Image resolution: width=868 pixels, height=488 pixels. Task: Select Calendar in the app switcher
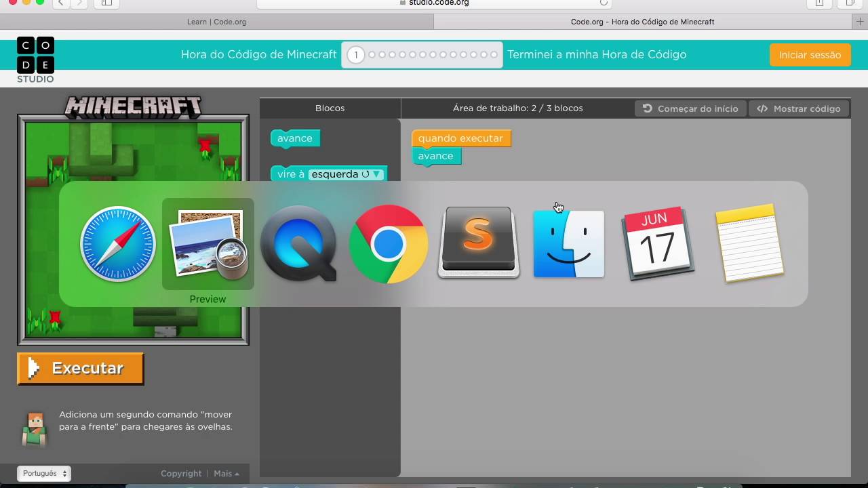coord(658,244)
